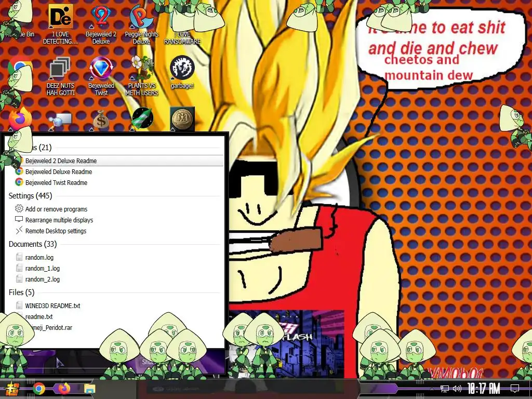Open the volume speaker tray icon
The image size is (532, 399).
(457, 389)
